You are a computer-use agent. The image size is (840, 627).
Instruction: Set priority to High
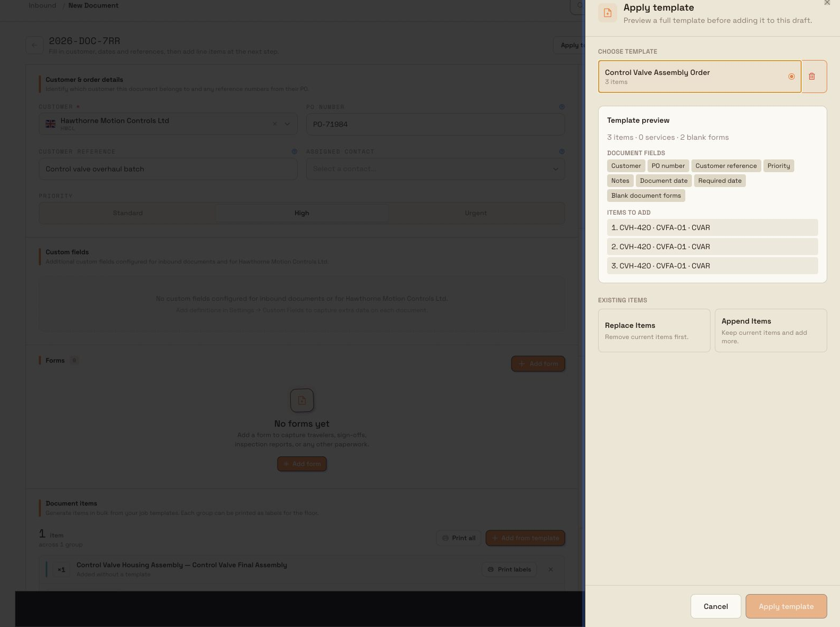301,213
